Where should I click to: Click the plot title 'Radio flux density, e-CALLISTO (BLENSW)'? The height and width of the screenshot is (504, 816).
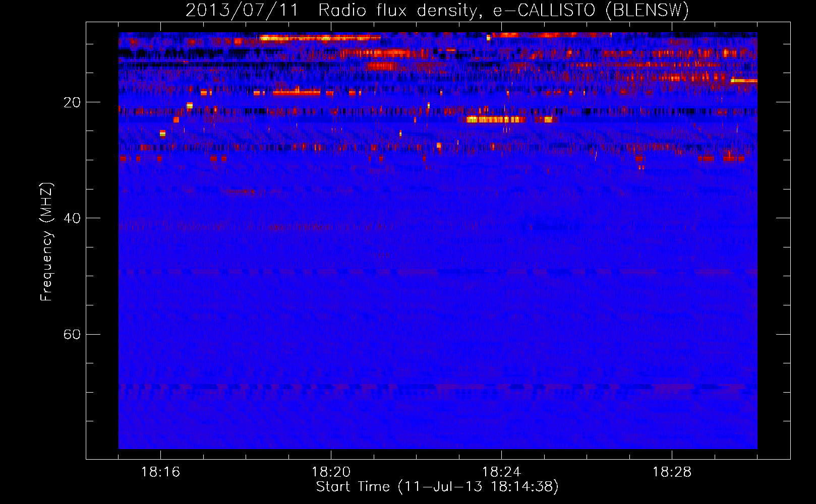503,11
